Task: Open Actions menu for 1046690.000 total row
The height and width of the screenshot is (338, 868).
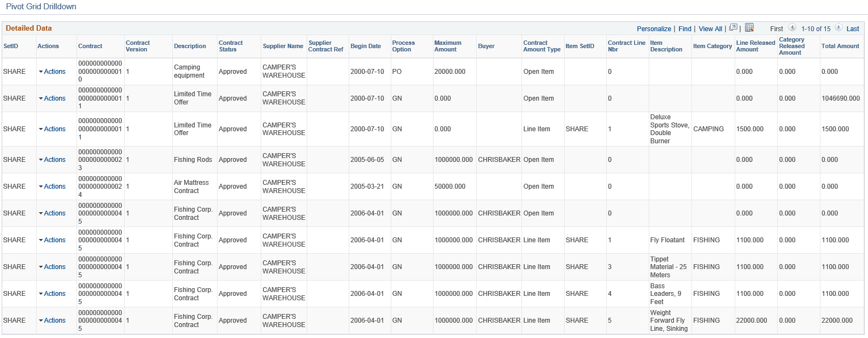Action: pyautogui.click(x=52, y=98)
